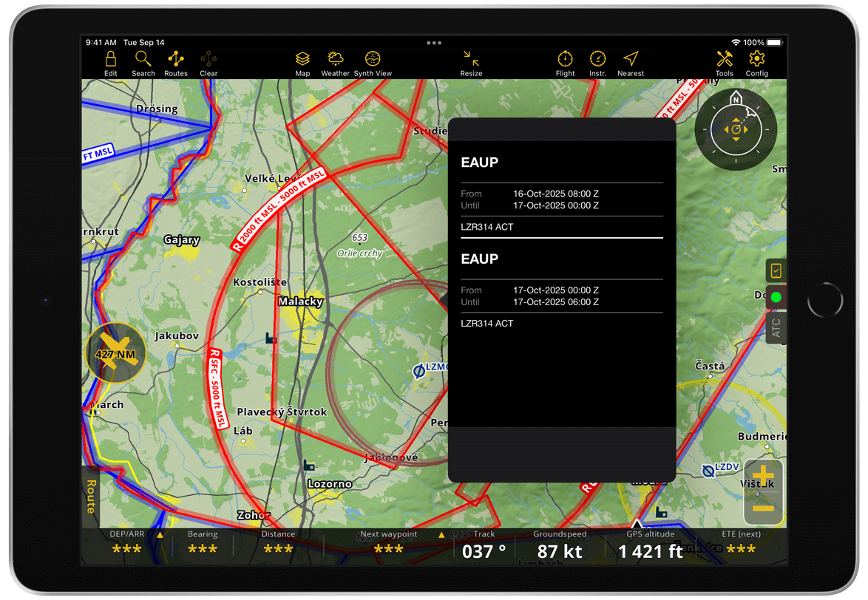Screen dimensions: 868x600
Task: Toggle the green status indicator
Action: coord(776,298)
